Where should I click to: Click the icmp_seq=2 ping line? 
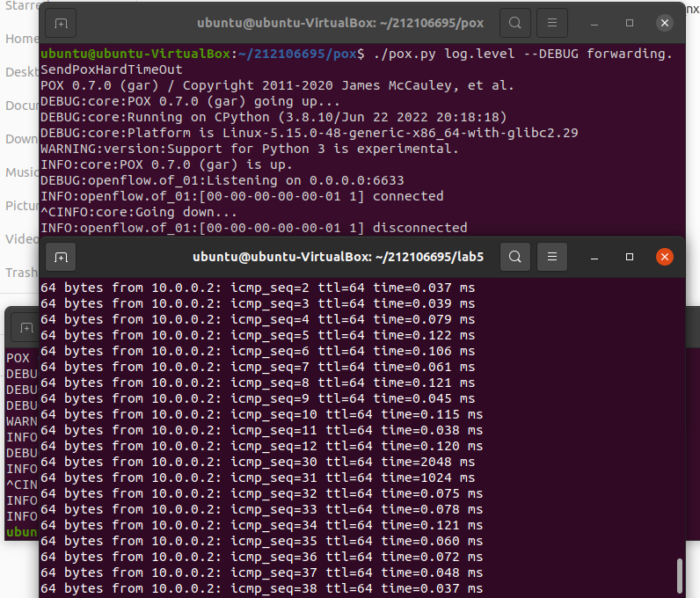258,288
